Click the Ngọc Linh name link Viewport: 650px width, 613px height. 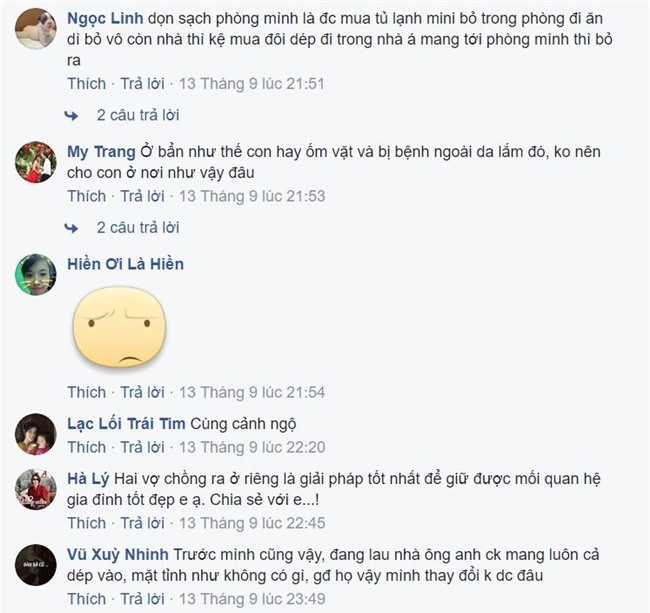pyautogui.click(x=105, y=19)
